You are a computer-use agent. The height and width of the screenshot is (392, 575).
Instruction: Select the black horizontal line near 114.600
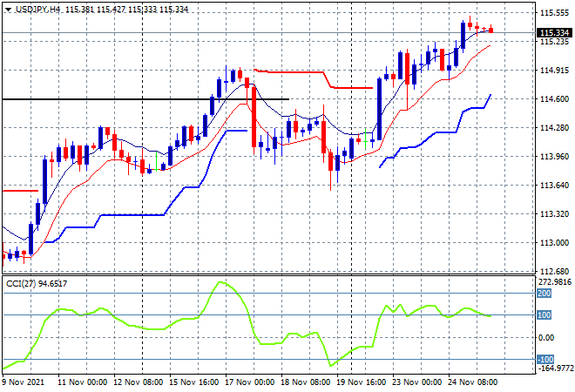pos(145,99)
